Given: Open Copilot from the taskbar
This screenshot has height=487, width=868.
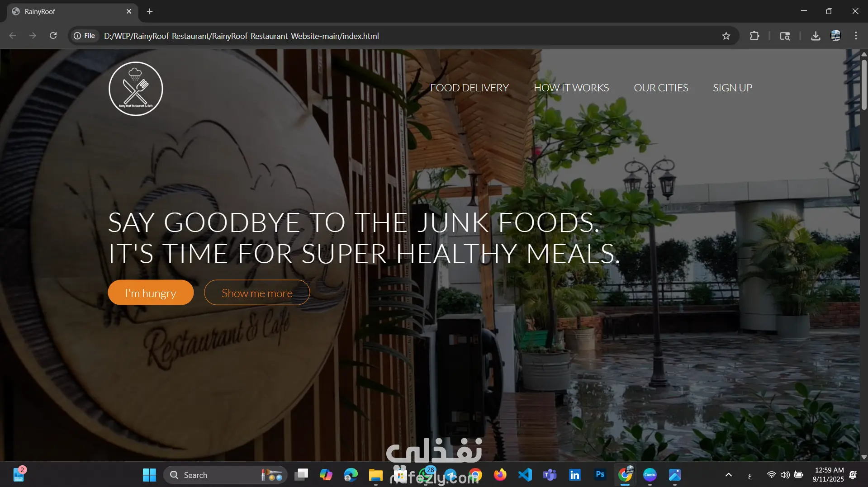Looking at the screenshot, I should 327,475.
